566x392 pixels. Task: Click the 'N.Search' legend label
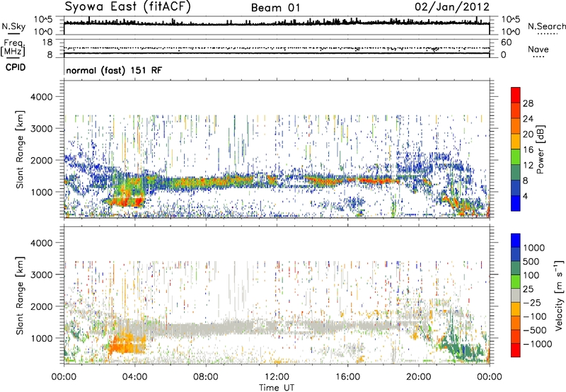pyautogui.click(x=546, y=26)
